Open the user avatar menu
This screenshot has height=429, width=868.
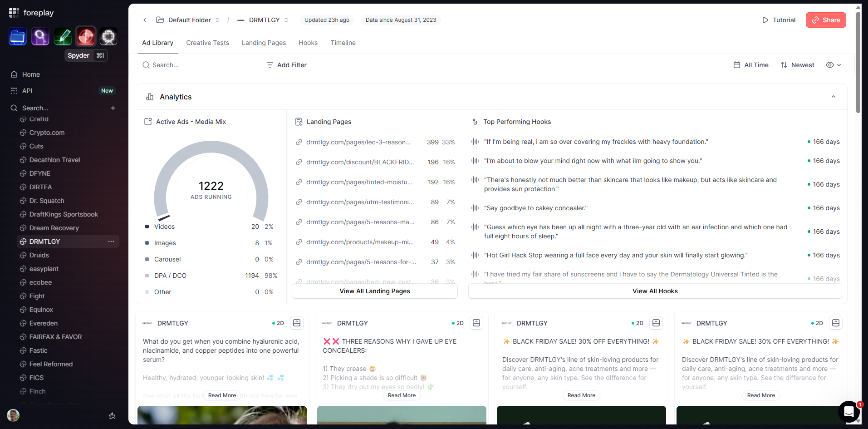pos(13,415)
